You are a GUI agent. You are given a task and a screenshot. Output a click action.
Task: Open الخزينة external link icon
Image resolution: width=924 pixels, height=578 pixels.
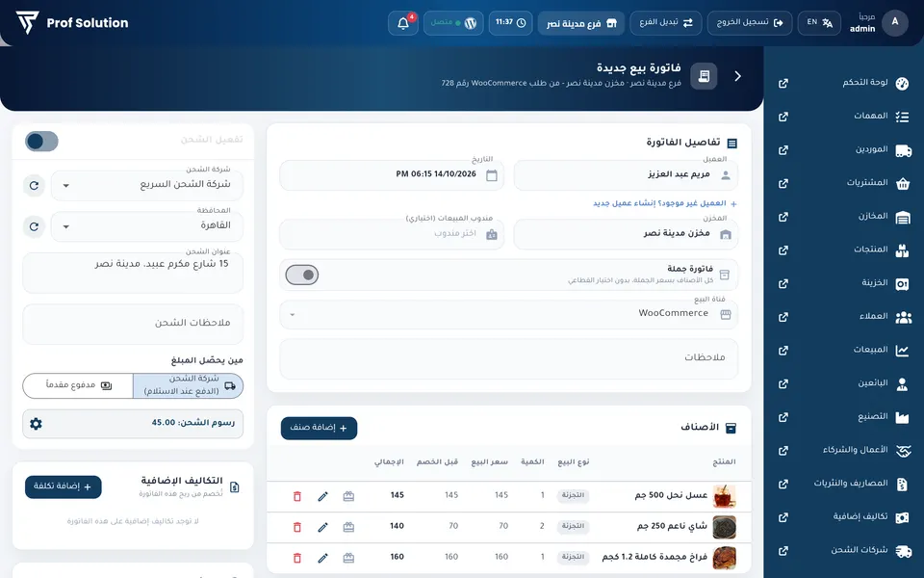[783, 283]
